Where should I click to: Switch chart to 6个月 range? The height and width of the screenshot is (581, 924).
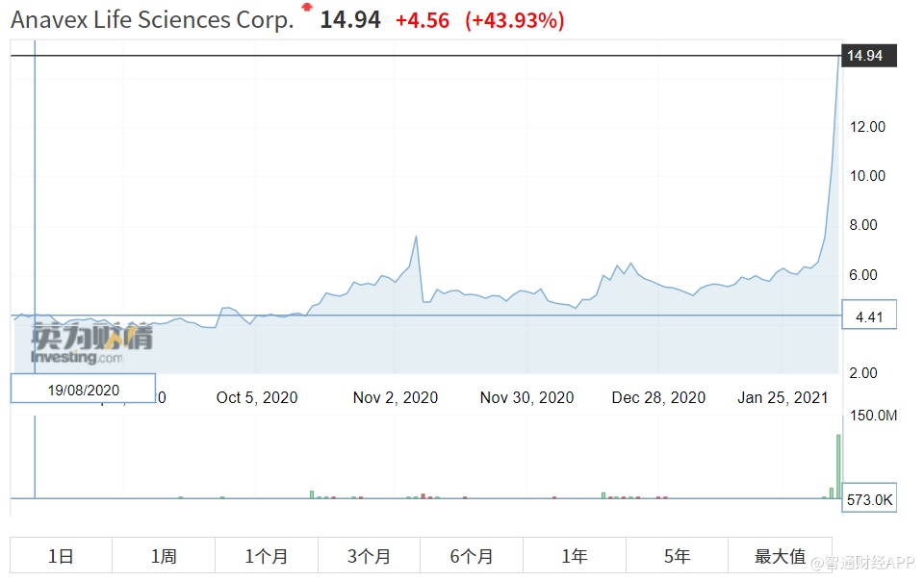tap(472, 555)
